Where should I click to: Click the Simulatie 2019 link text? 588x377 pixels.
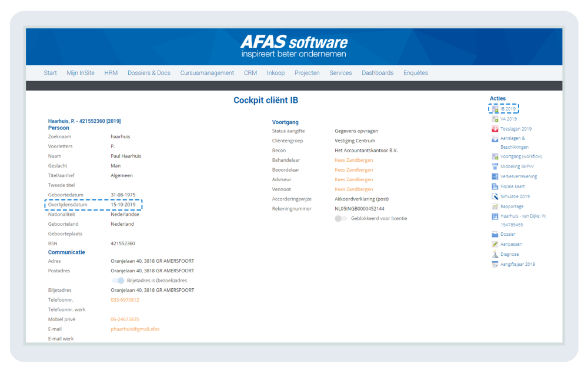pos(515,196)
